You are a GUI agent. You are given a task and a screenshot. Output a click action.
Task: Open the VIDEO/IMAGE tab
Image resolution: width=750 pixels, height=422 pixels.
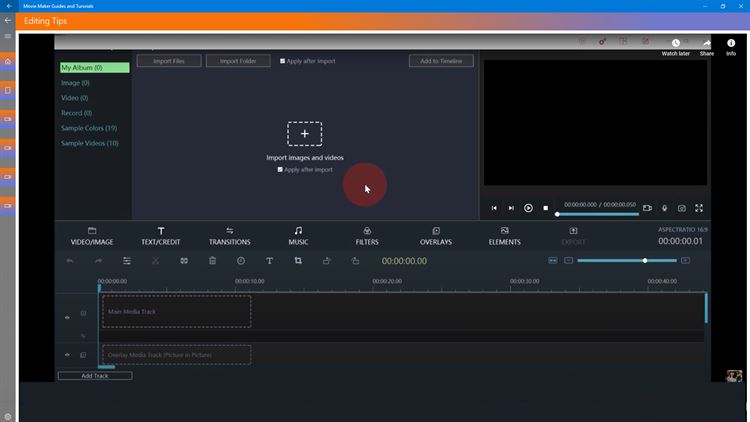point(92,236)
